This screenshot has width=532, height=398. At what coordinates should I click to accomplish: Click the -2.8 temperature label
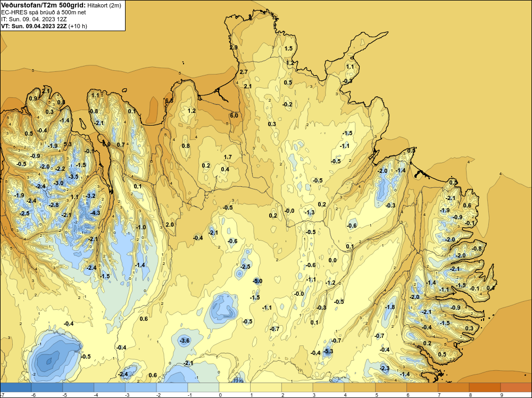point(54,205)
